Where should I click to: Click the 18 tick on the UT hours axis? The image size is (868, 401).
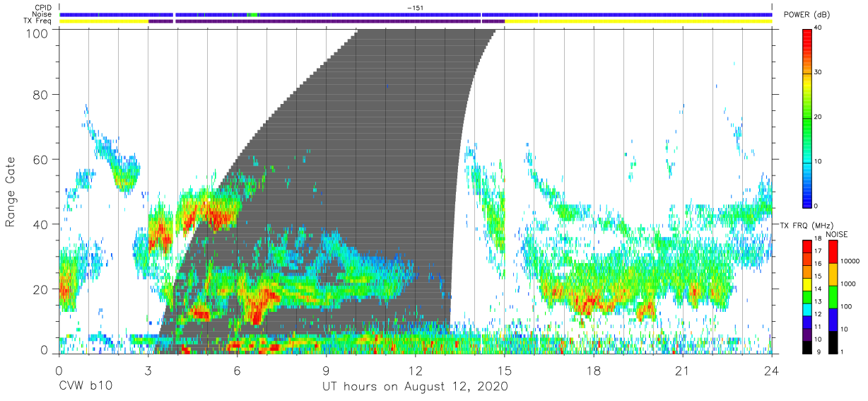[594, 371]
